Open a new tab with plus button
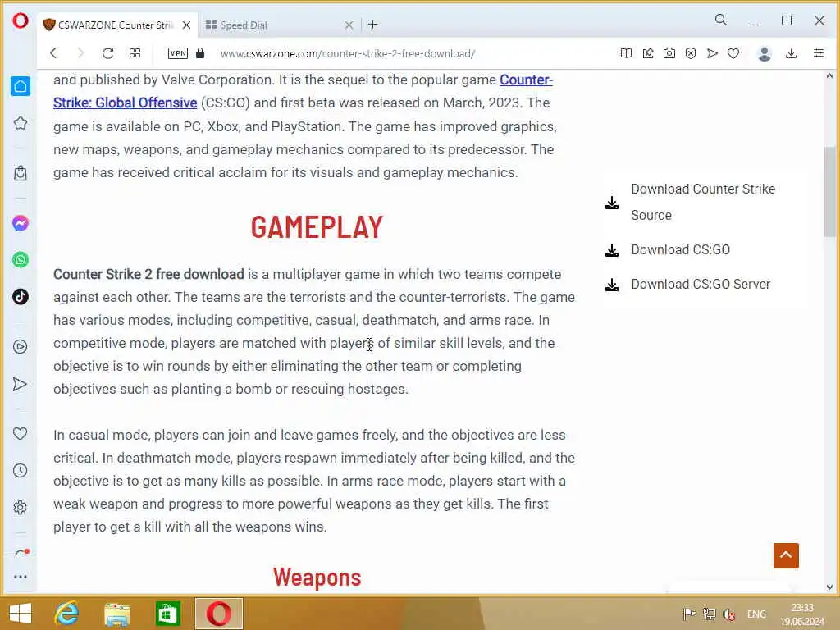 (x=373, y=24)
